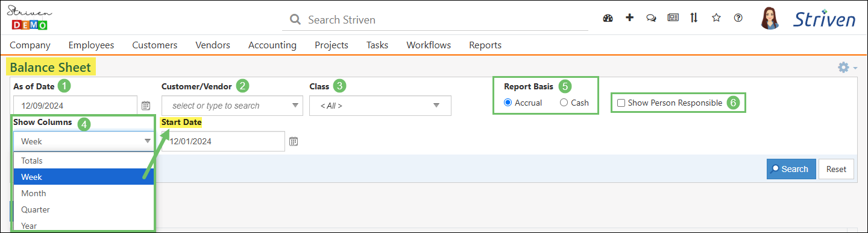This screenshot has height=233, width=868.
Task: Open the Workflows menu
Action: 429,45
